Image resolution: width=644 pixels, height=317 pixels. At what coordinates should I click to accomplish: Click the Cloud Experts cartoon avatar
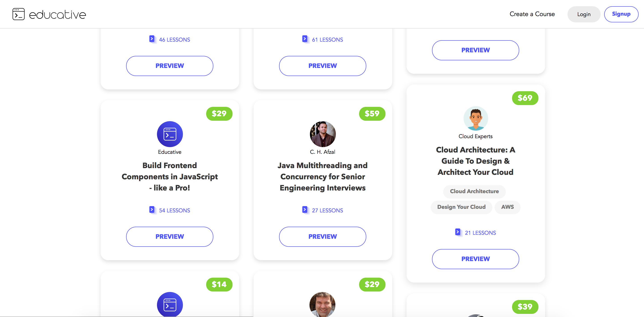475,118
